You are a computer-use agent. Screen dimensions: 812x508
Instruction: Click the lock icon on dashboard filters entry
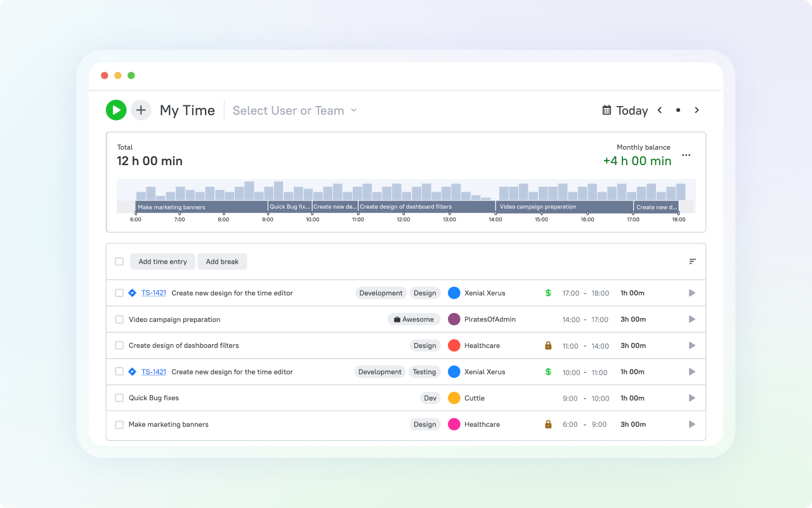548,345
